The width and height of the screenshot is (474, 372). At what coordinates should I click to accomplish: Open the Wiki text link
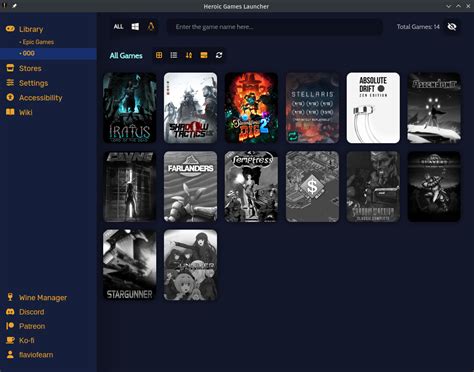pos(26,112)
